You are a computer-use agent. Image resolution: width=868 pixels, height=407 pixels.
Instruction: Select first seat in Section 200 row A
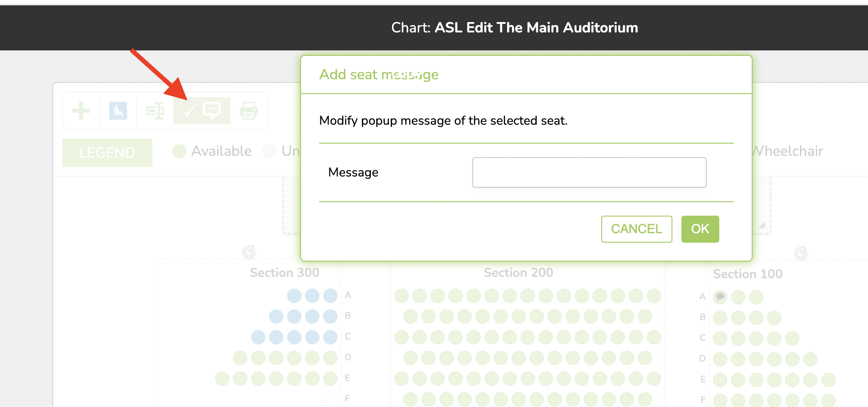pos(402,296)
